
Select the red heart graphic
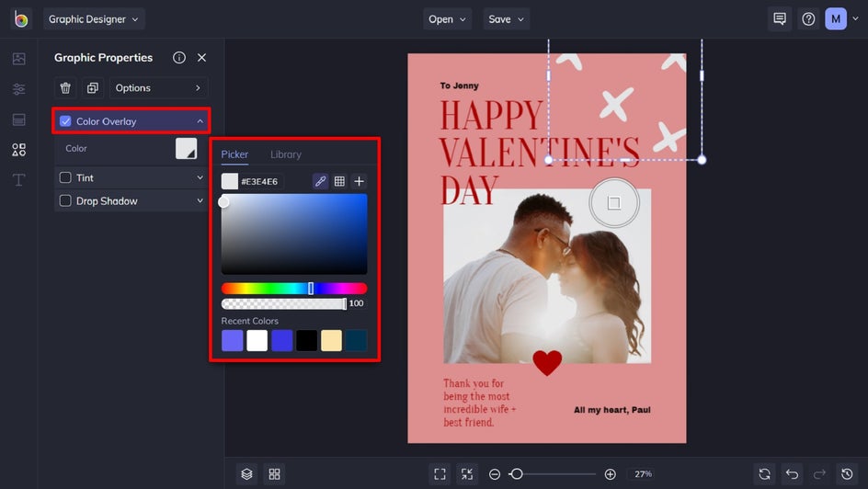(547, 363)
